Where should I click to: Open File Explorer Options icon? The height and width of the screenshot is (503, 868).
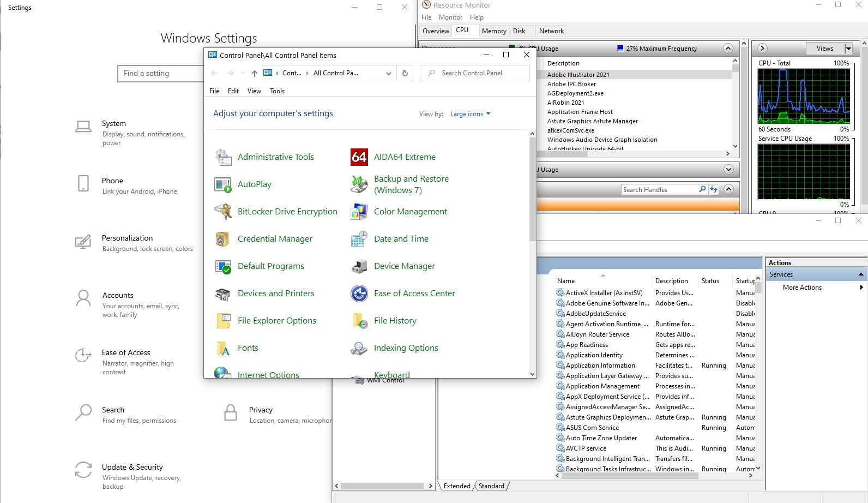point(223,321)
